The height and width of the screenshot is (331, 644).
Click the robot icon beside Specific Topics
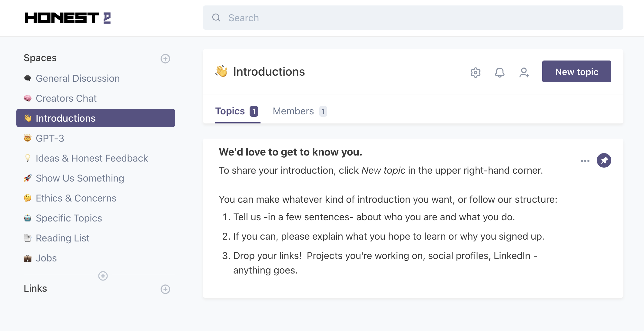(x=28, y=218)
